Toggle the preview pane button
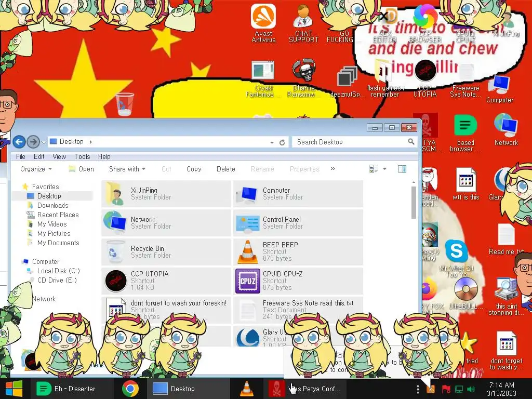The width and height of the screenshot is (532, 399). [402, 169]
